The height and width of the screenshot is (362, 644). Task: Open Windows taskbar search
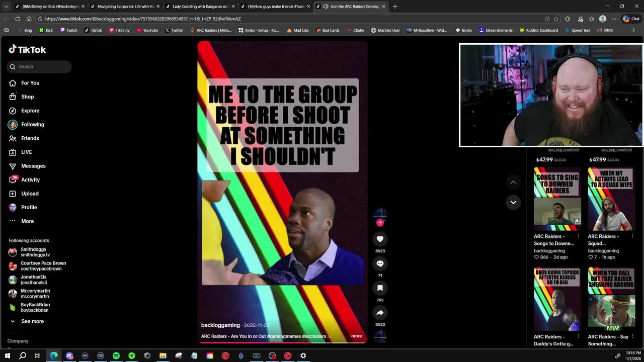[23, 355]
